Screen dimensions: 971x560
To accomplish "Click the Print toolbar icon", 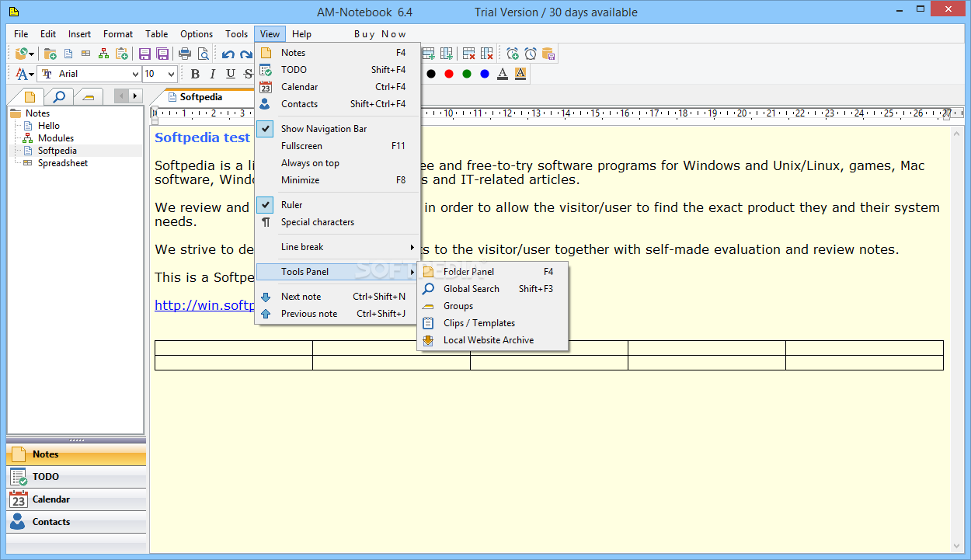I will [x=185, y=54].
